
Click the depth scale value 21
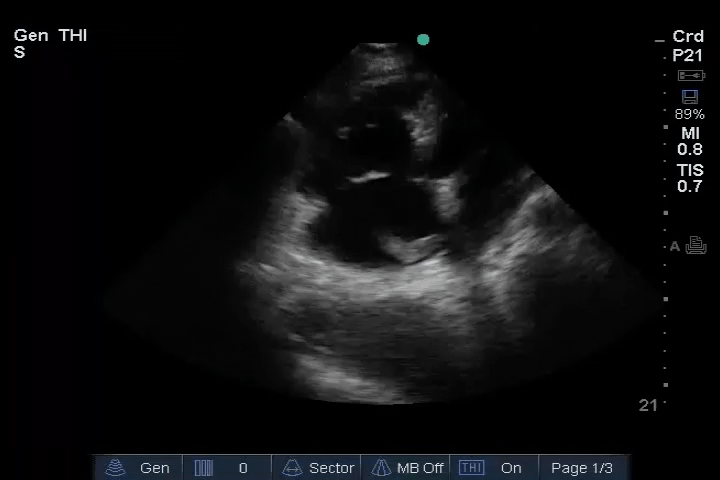tap(648, 405)
